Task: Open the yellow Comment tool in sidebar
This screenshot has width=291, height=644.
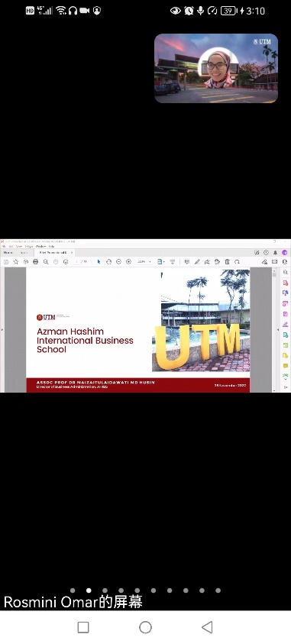Action: coord(285,365)
